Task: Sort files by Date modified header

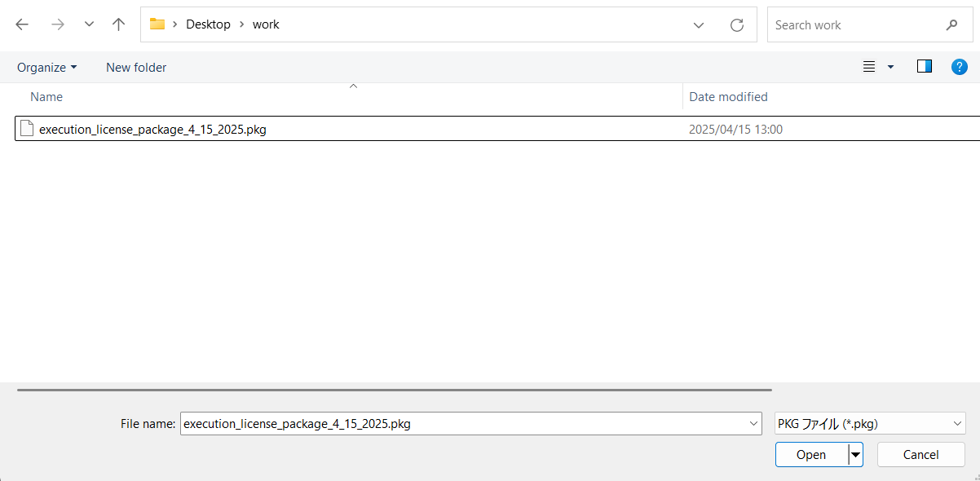Action: [728, 96]
